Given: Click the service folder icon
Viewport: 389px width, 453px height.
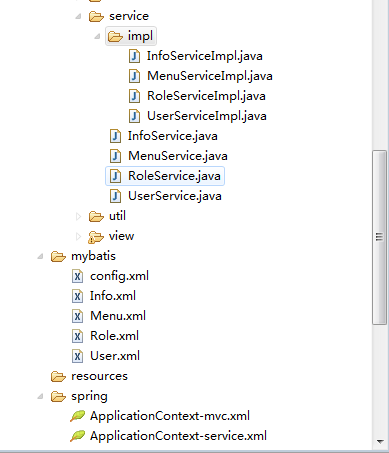Looking at the screenshot, I should (96, 16).
